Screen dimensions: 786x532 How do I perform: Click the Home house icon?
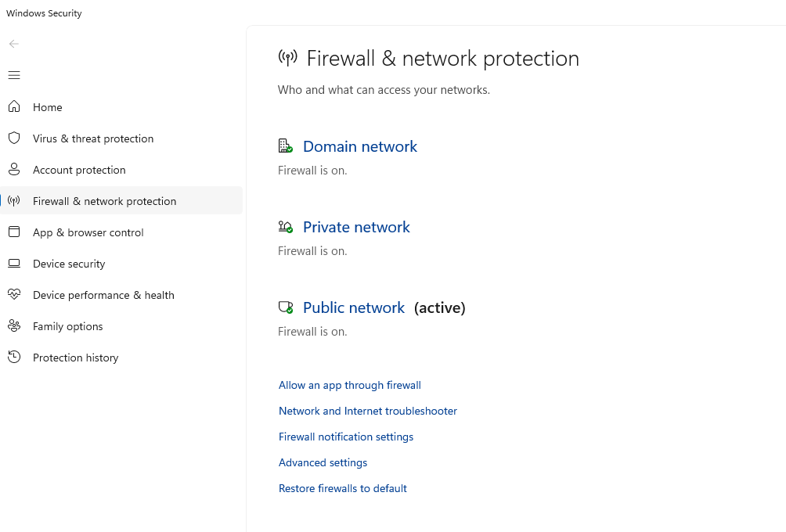[14, 107]
